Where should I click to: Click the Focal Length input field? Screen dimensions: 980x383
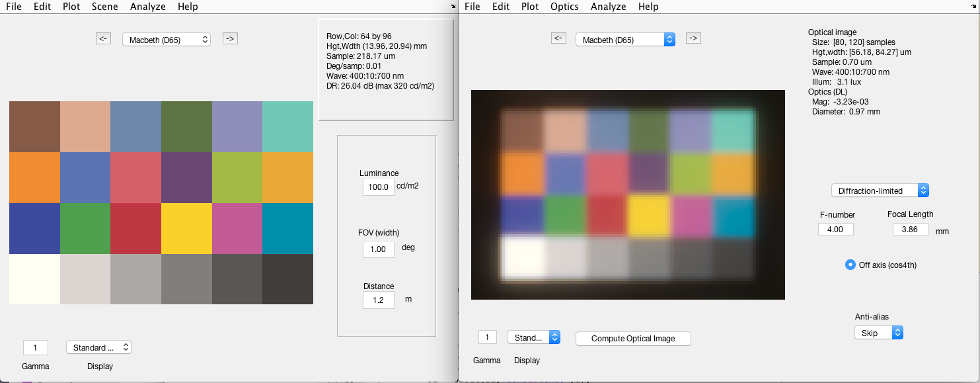pos(911,229)
